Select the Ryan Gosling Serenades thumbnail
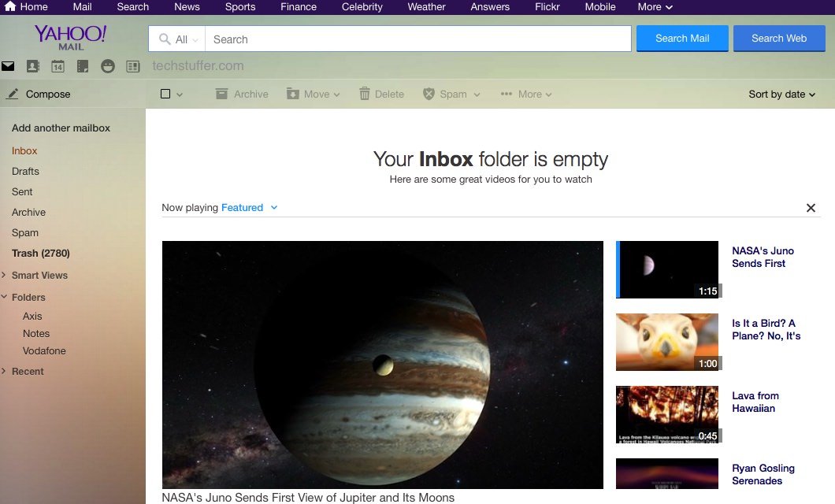The image size is (835, 504). 667,473
